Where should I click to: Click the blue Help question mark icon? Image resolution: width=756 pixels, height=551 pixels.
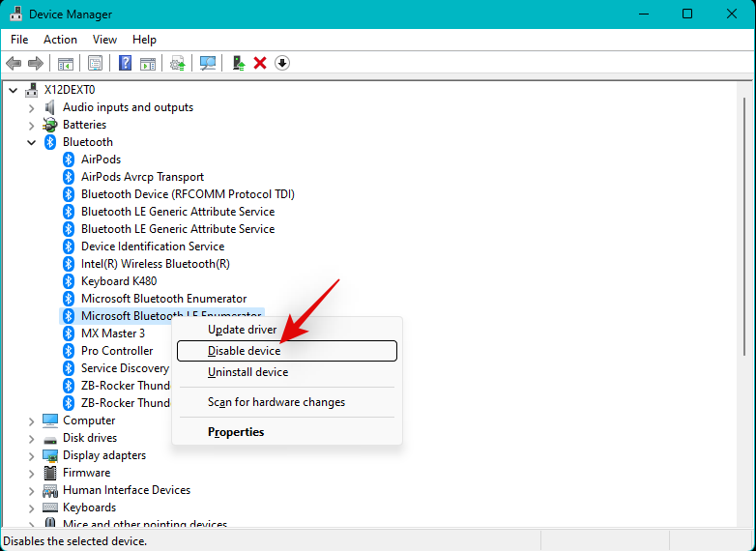click(125, 63)
